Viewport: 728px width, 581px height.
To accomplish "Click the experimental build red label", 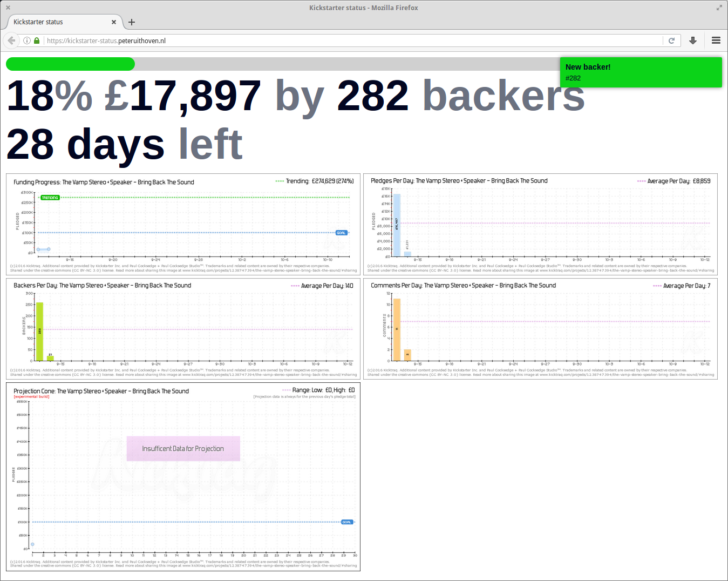I will (31, 397).
